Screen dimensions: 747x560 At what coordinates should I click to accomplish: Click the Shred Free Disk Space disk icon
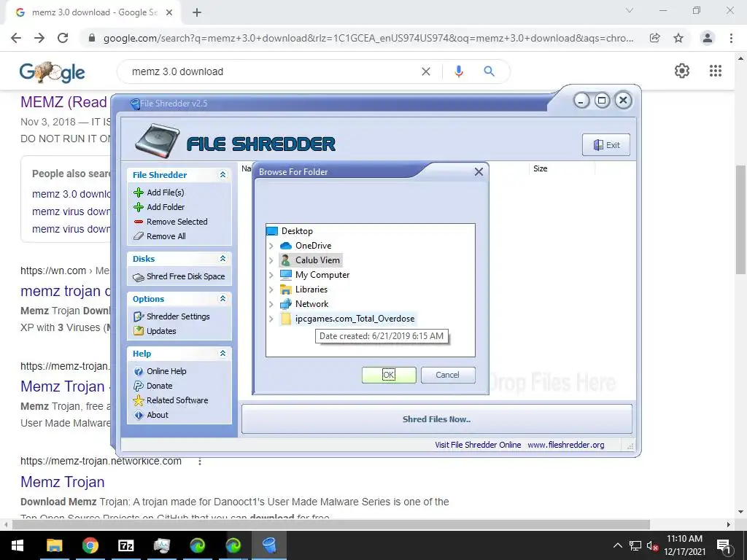(138, 276)
